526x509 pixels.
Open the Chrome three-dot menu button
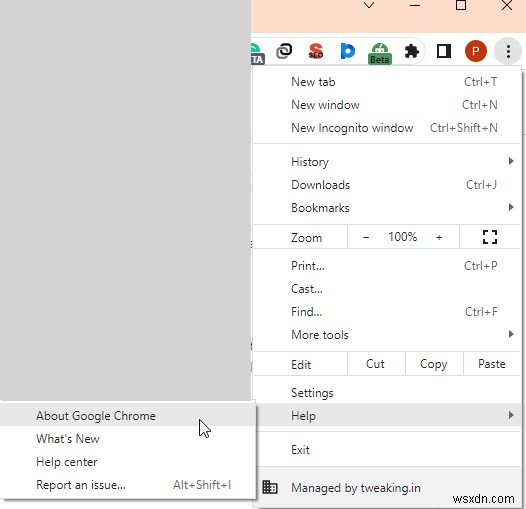[508, 51]
